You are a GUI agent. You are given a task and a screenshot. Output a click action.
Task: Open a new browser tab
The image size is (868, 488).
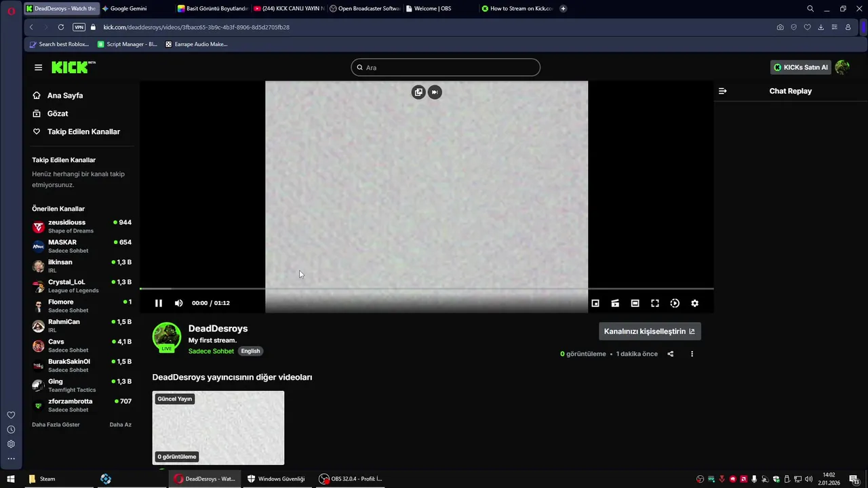coord(564,9)
